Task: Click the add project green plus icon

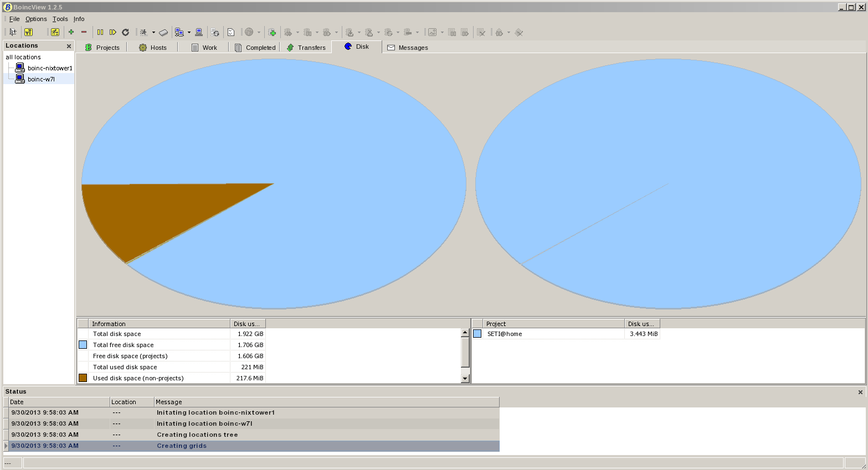Action: (272, 32)
